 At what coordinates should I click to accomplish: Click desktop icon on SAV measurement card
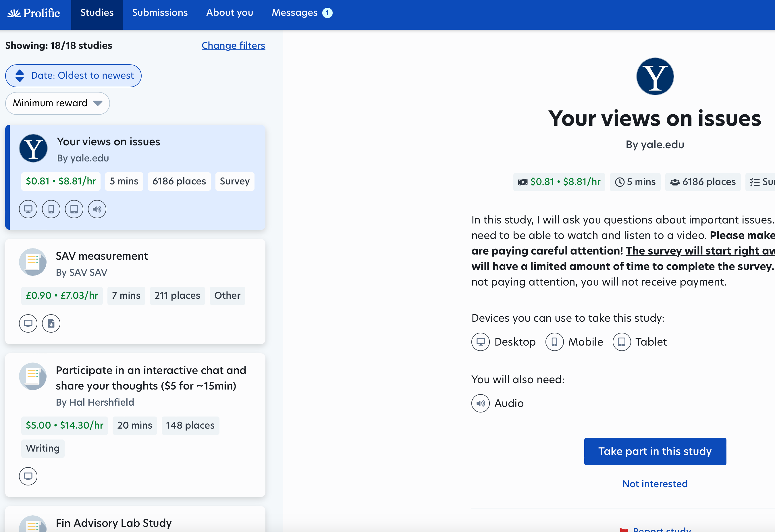[28, 323]
